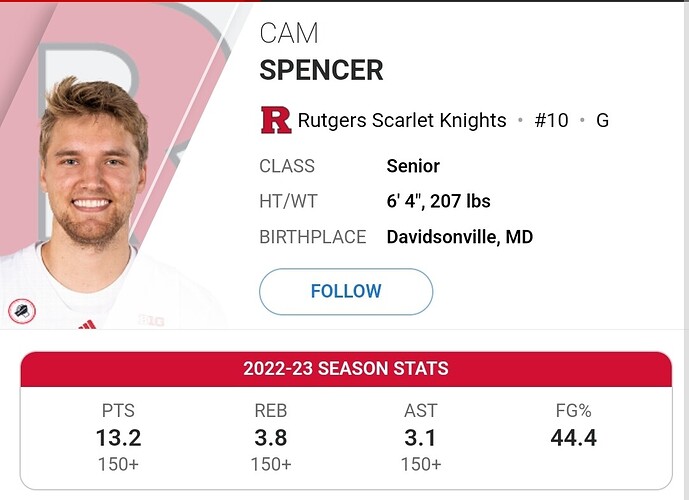
Task: Open the Rutgers Scarlet Knights team link
Action: [x=402, y=121]
